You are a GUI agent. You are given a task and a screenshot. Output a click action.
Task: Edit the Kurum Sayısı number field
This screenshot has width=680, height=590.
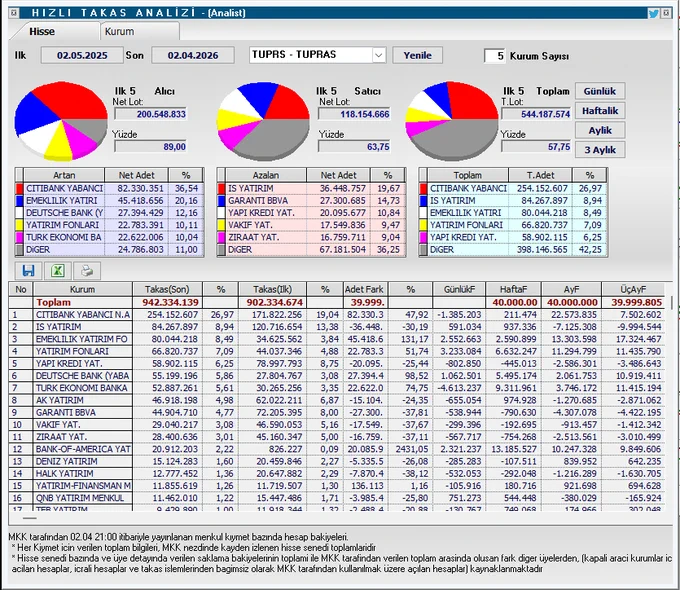[494, 56]
